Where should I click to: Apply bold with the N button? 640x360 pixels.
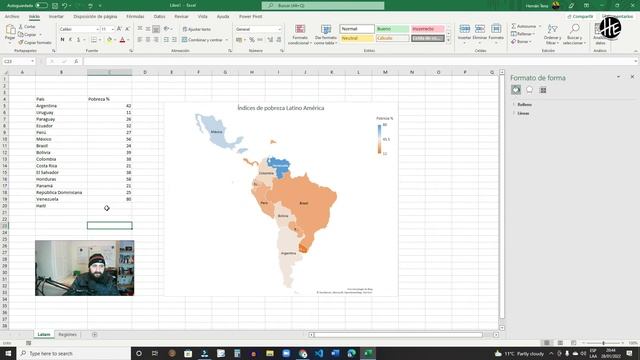[x=62, y=40]
